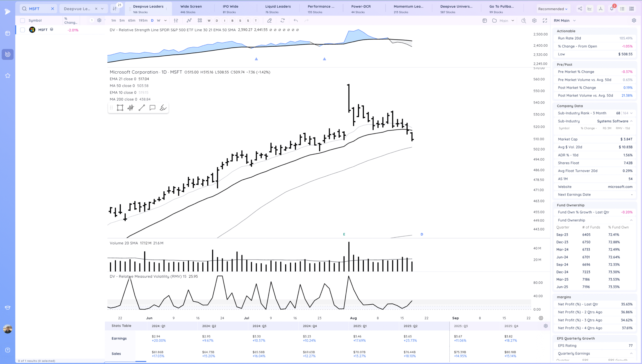
Task: Open the line chart icon in top bar
Action: 590,9
